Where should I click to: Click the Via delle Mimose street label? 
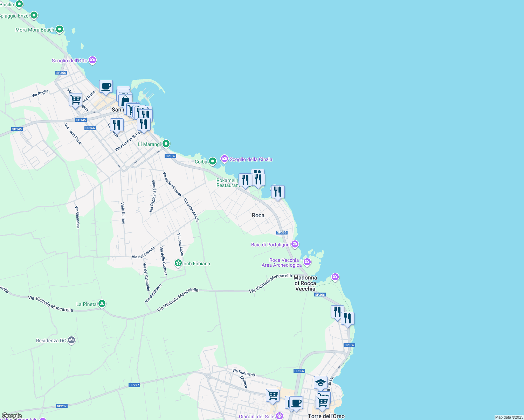[172, 184]
